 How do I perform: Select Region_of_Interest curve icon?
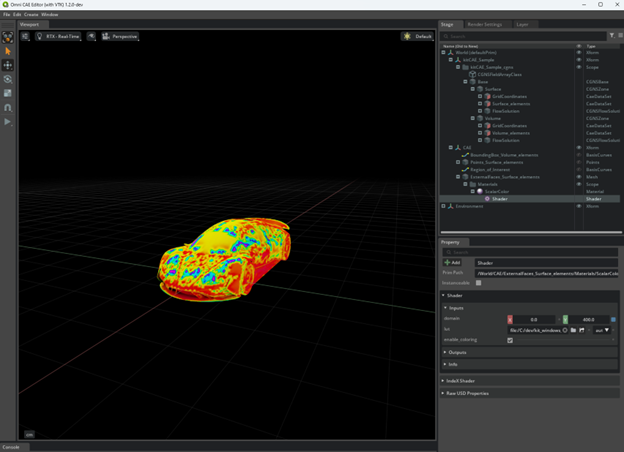[x=465, y=170]
